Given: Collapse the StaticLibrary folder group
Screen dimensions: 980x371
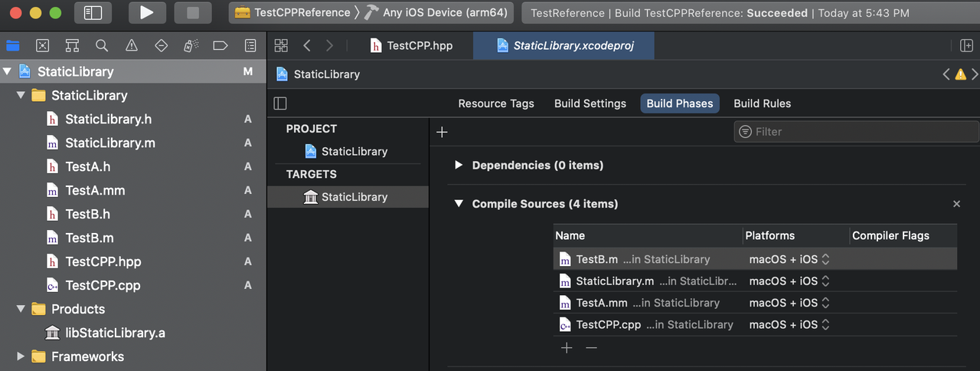Looking at the screenshot, I should point(21,95).
